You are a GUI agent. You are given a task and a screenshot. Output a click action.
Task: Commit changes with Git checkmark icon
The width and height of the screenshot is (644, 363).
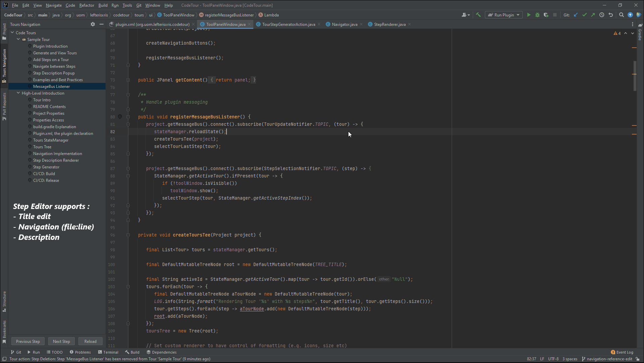[584, 15]
